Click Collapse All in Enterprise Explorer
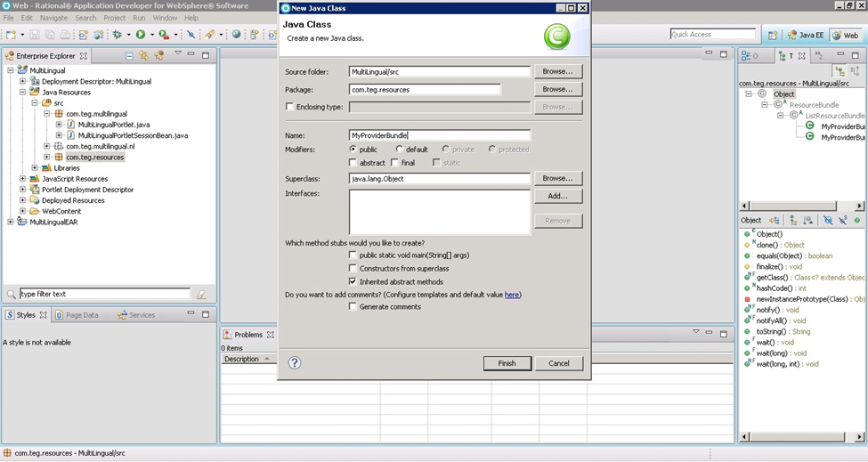 [130, 55]
